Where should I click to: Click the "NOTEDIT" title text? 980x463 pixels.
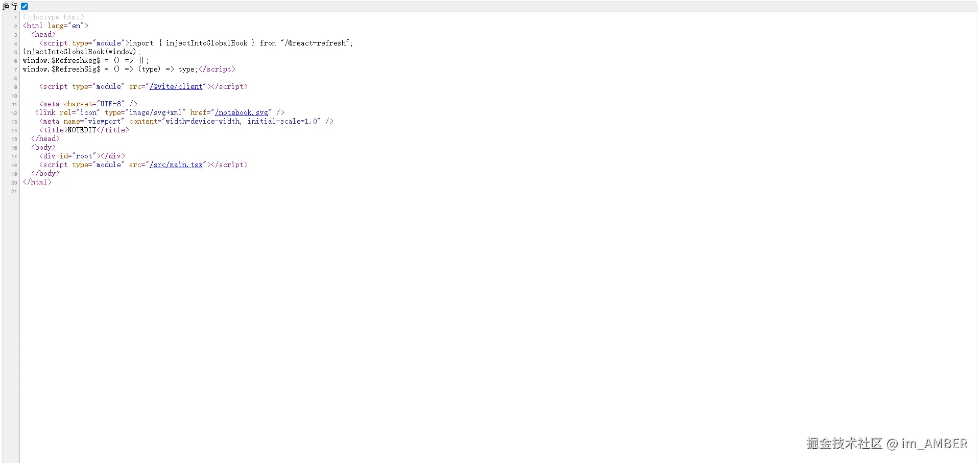click(82, 130)
